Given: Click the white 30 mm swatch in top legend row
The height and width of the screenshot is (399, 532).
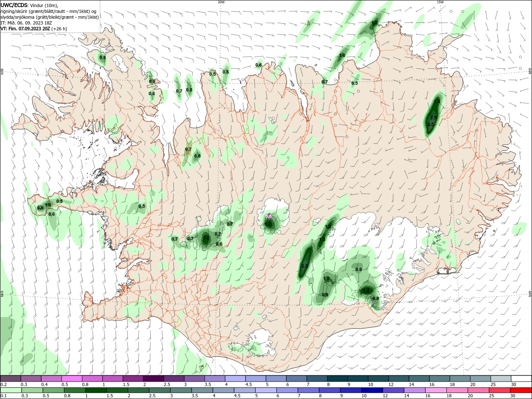Looking at the screenshot, I should pyautogui.click(x=521, y=379).
